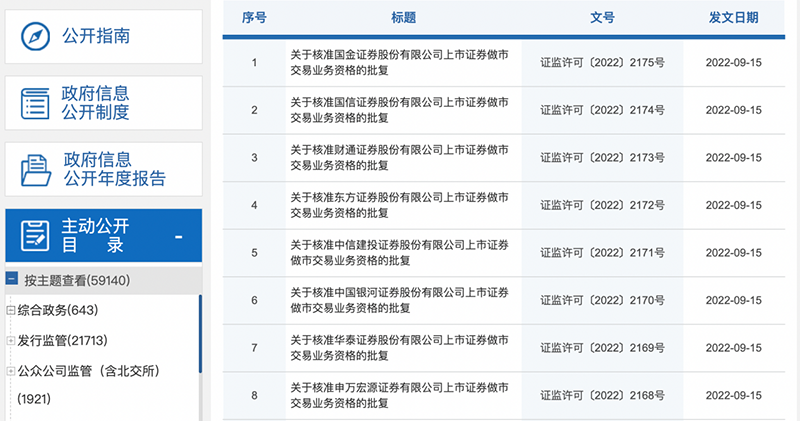Image resolution: width=800 pixels, height=421 pixels.
Task: Click document number 证监许可〔2022〕2175号
Action: pos(603,63)
